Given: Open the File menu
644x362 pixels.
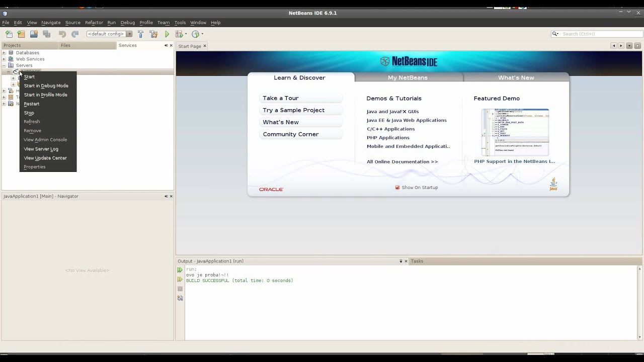Looking at the screenshot, I should pos(6,23).
